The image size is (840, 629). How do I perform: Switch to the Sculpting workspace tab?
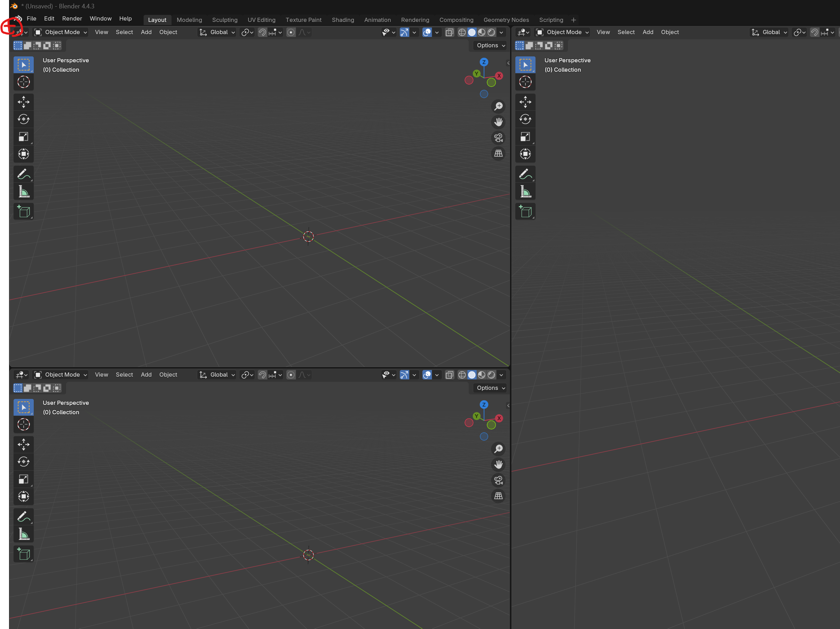225,20
